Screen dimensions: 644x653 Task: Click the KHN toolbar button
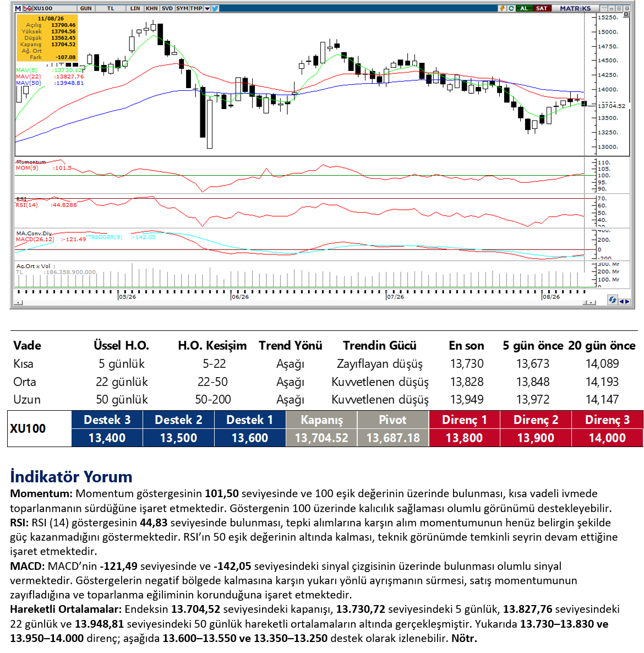pos(152,8)
